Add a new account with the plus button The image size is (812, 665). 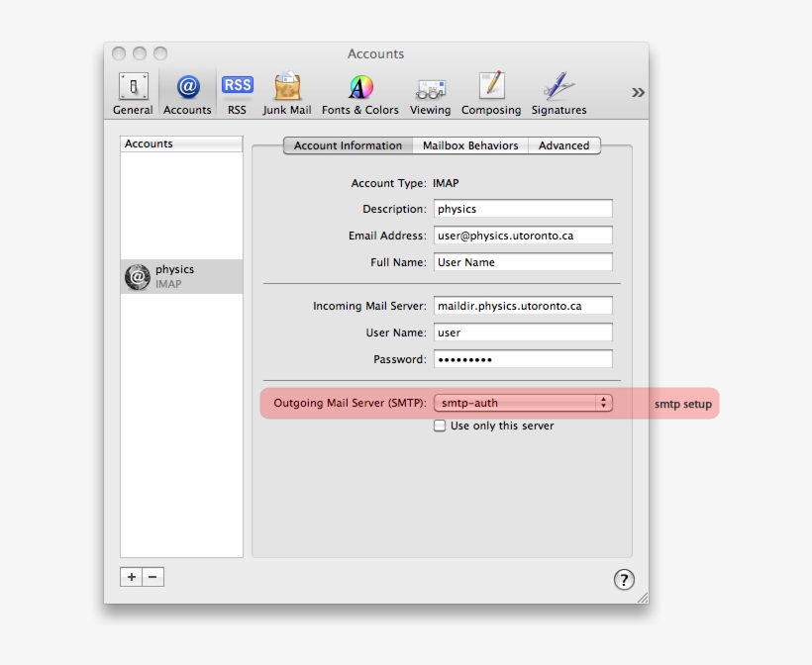[131, 577]
